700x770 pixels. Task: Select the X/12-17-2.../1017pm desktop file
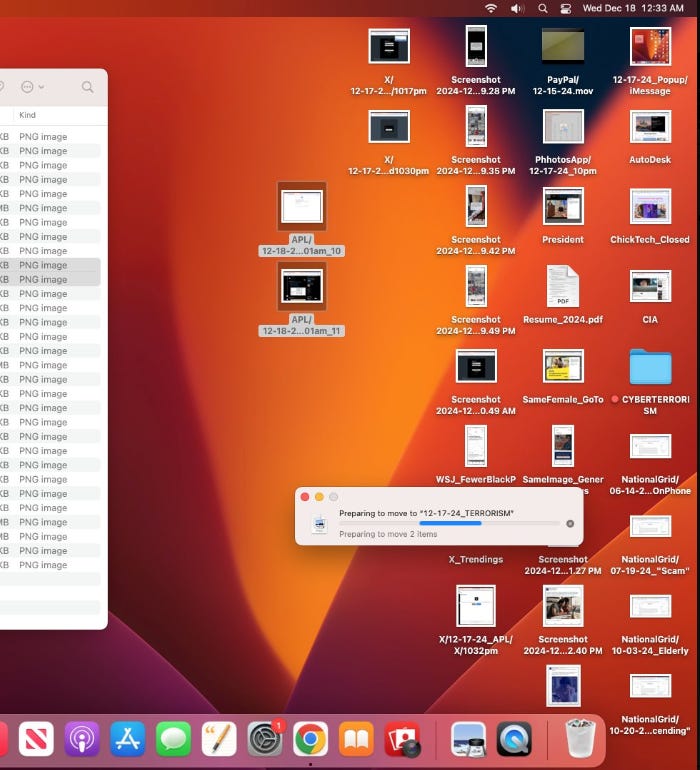pyautogui.click(x=389, y=47)
